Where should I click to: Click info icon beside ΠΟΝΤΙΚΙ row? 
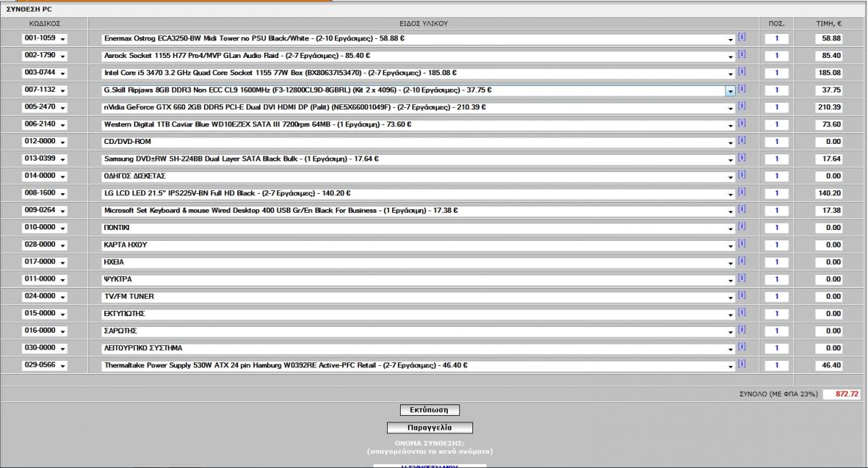741,227
